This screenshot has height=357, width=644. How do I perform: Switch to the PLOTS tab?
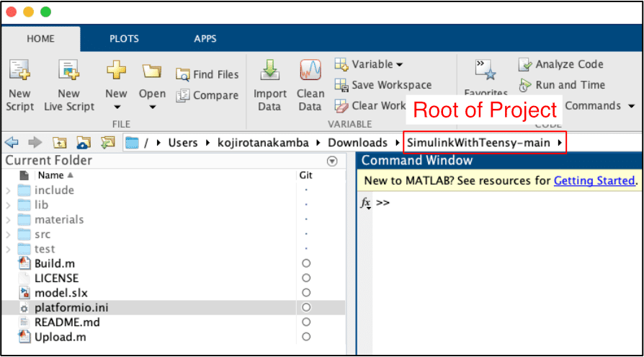tap(124, 39)
